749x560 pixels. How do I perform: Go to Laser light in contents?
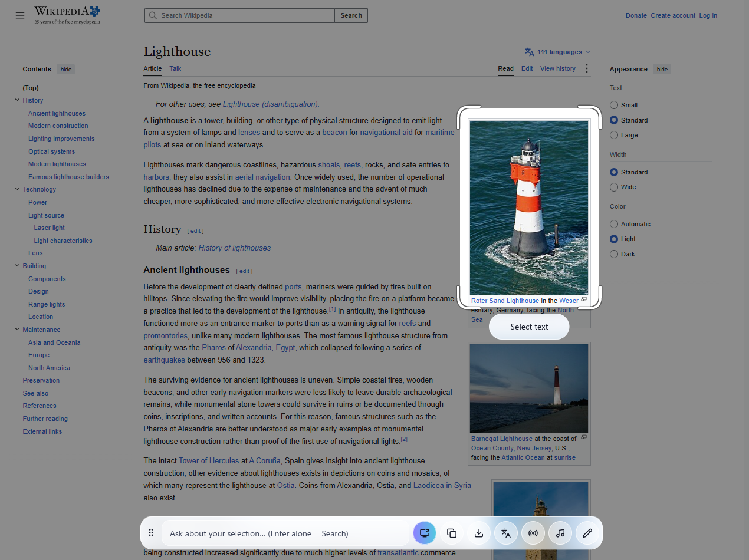coord(49,228)
